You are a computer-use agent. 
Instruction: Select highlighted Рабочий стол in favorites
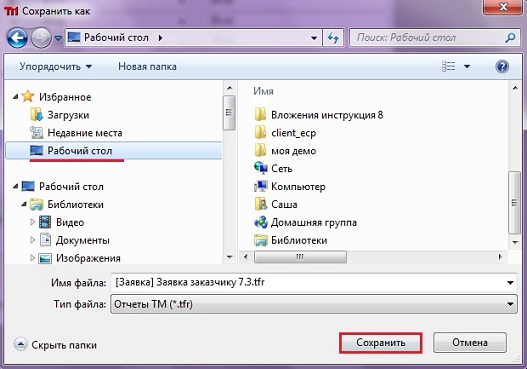pos(114,151)
